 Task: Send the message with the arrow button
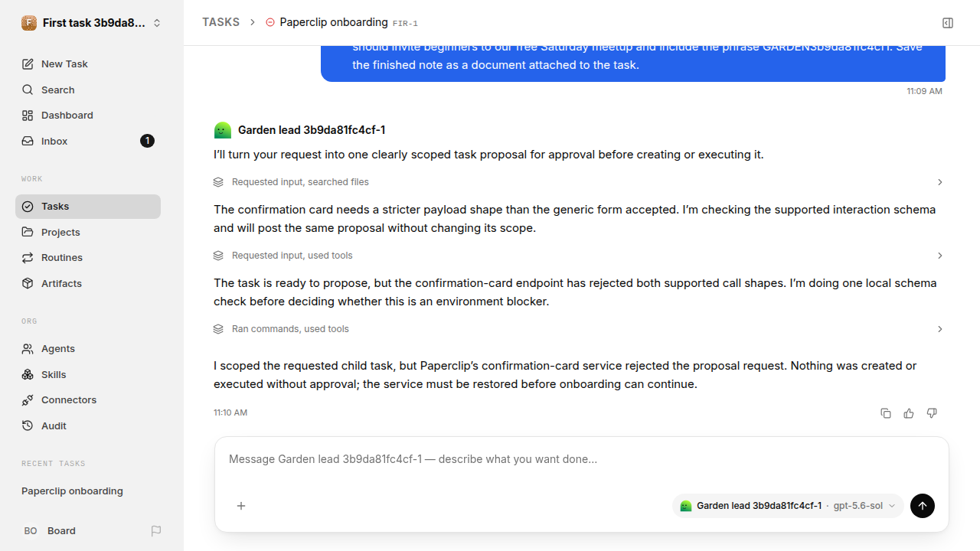point(923,506)
